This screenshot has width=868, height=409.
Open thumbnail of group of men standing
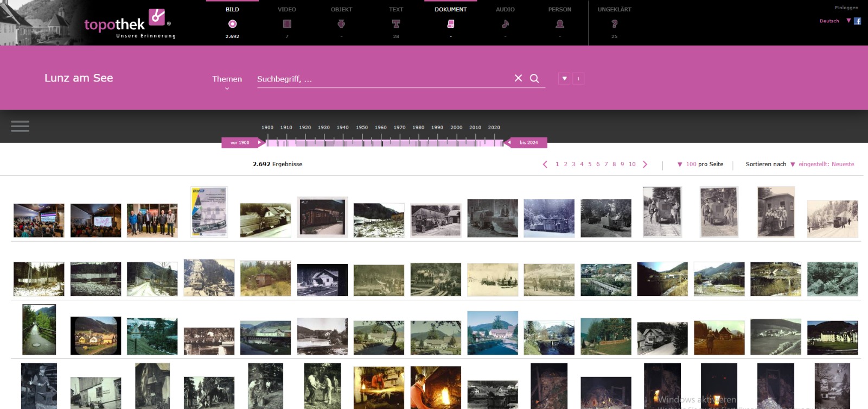[152, 221]
